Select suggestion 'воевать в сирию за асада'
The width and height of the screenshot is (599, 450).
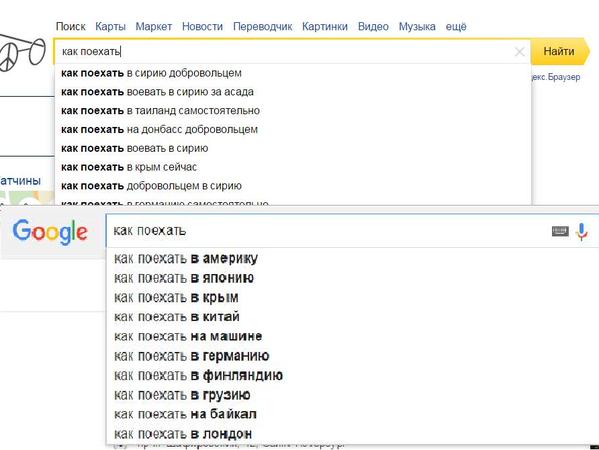pos(293,92)
